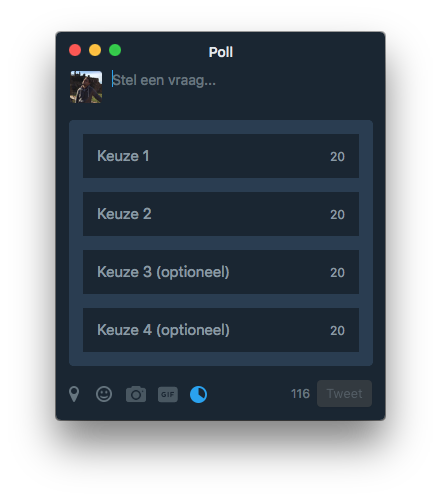This screenshot has width=441, height=500.
Task: Toggle the blue poll icon
Action: tap(198, 395)
